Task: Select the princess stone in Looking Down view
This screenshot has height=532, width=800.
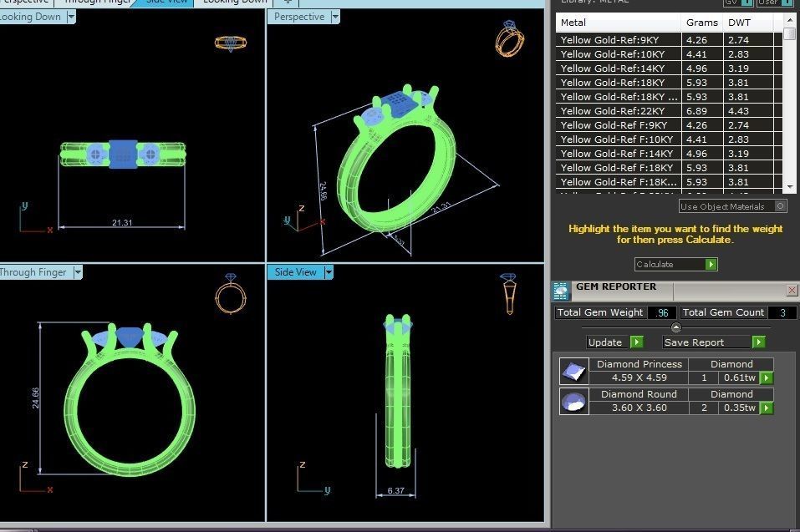Action: [123, 154]
